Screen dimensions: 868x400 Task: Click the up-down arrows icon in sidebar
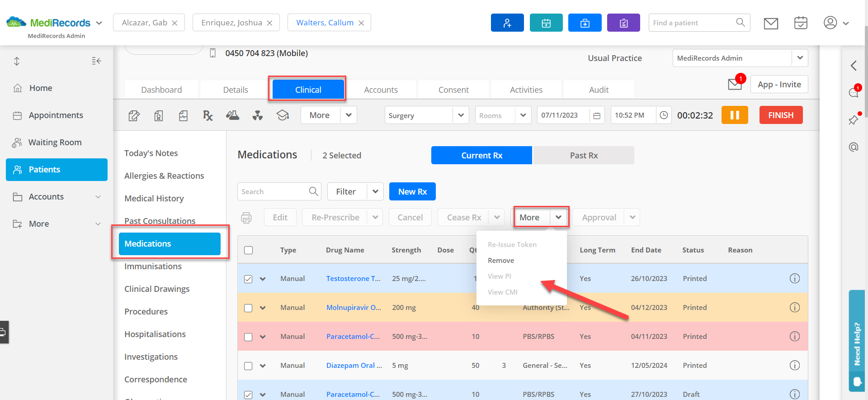coord(17,61)
